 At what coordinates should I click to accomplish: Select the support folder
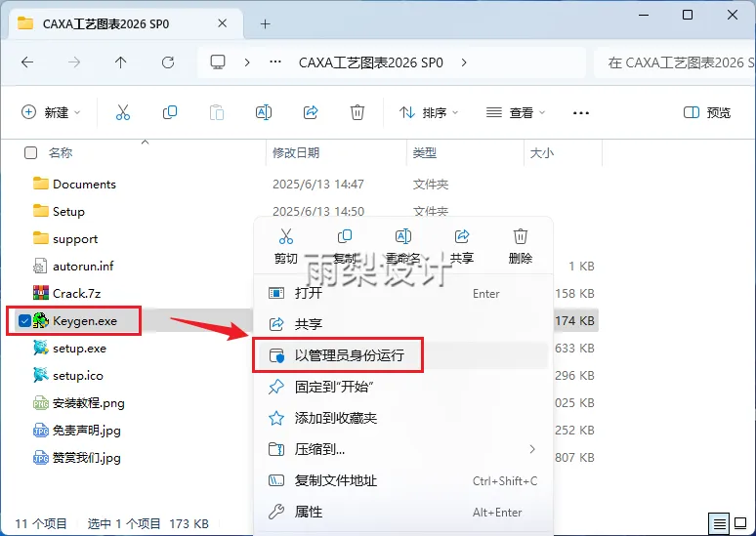pyautogui.click(x=75, y=239)
